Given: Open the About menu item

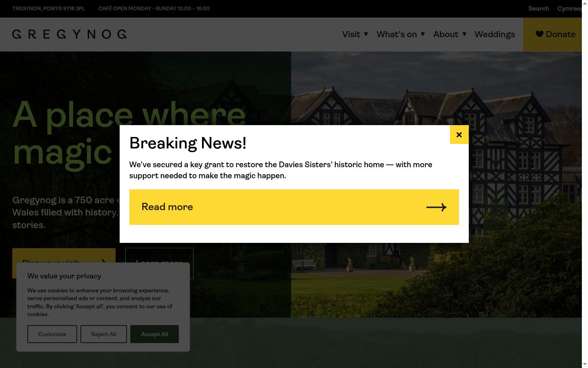Looking at the screenshot, I should [x=445, y=34].
